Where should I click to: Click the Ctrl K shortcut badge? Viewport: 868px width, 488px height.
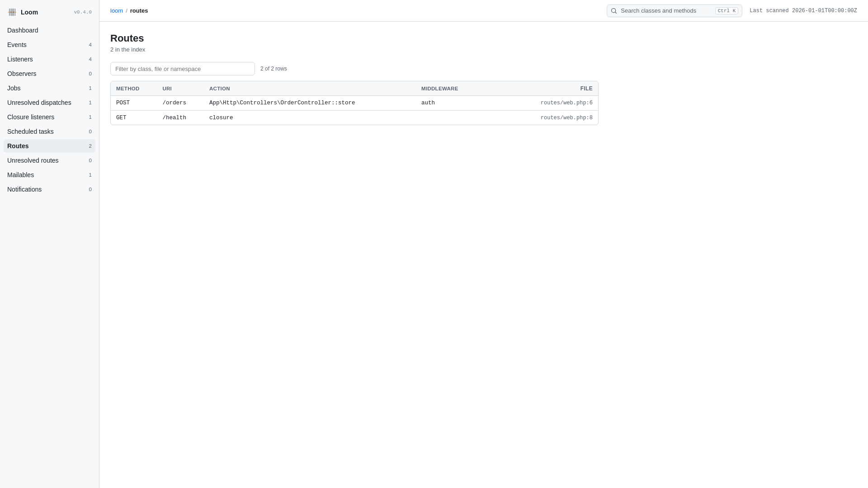(726, 11)
